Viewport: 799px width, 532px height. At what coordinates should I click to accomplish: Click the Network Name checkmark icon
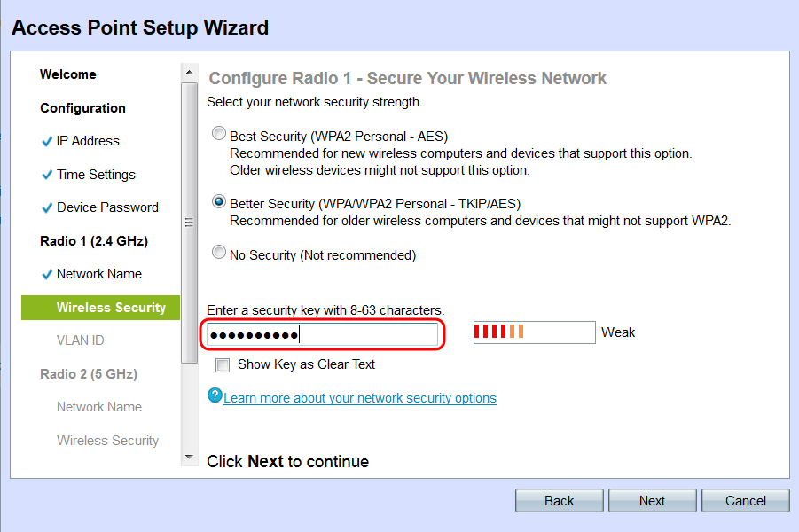47,275
